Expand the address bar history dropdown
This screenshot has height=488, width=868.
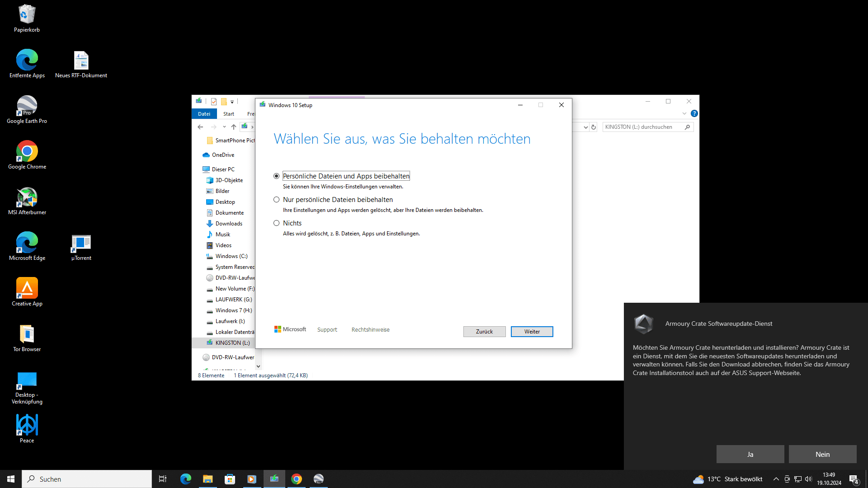point(585,127)
